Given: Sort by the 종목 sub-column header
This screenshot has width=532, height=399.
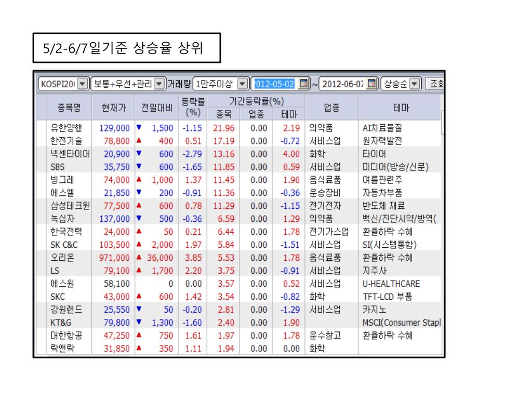Looking at the screenshot, I should (223, 114).
